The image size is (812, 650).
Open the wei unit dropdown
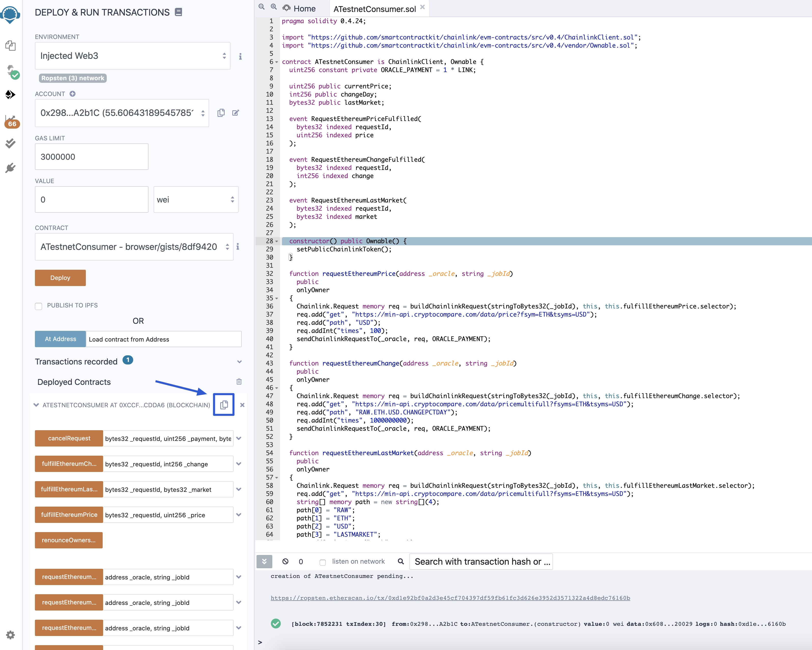pos(196,200)
